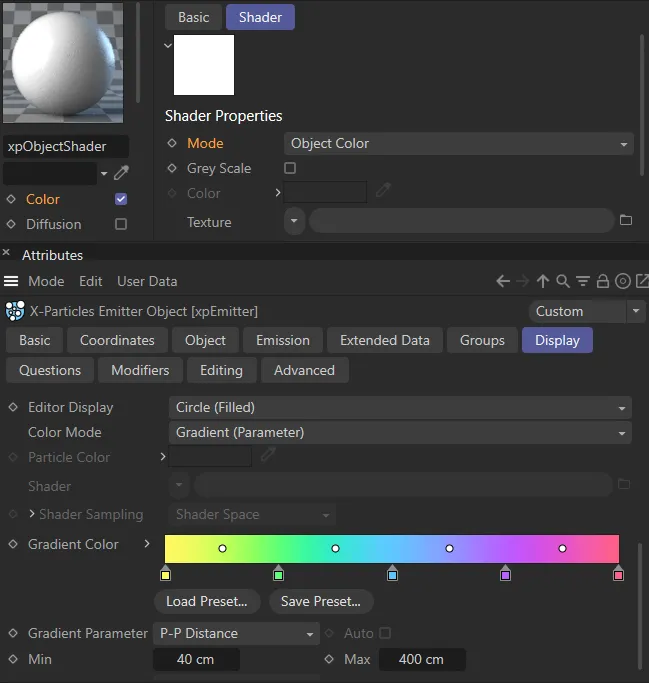The image size is (649, 683).
Task: Open Color Mode dropdown showing Gradient (Parameter)
Action: click(x=400, y=433)
